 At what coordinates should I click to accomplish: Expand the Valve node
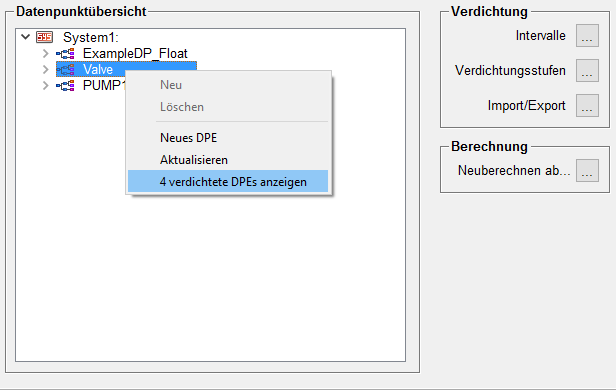click(x=46, y=70)
